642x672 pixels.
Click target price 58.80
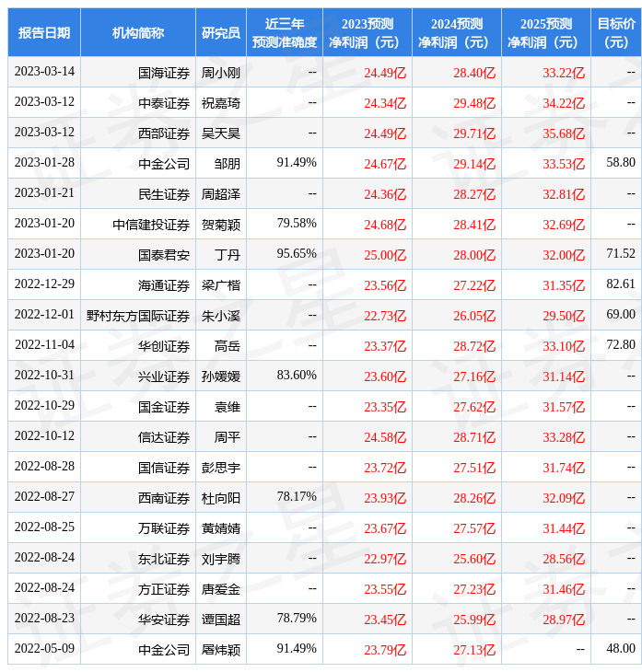pos(621,162)
